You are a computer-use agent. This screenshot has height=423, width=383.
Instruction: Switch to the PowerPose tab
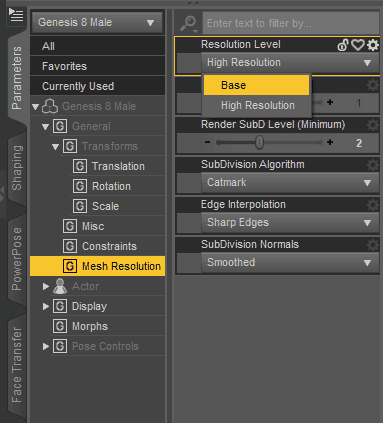(16, 259)
